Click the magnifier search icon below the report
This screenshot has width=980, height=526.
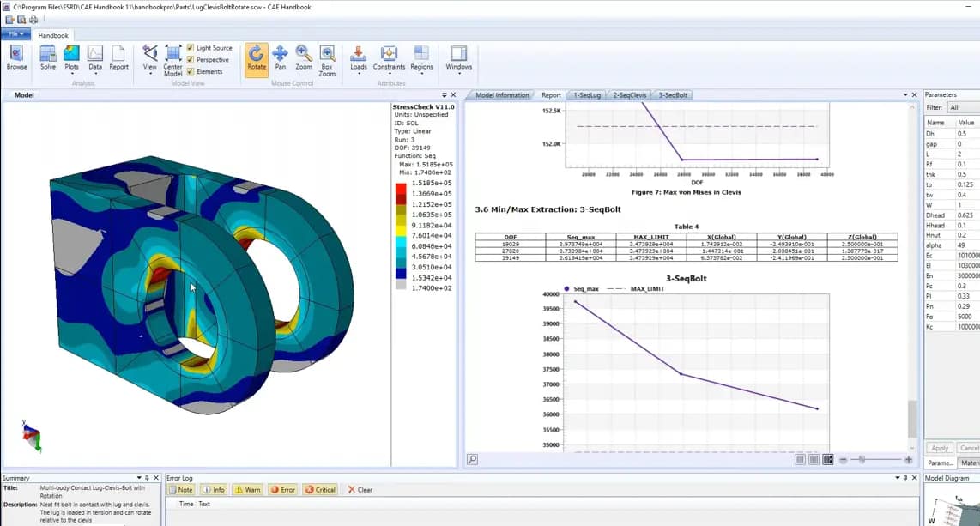(x=472, y=460)
